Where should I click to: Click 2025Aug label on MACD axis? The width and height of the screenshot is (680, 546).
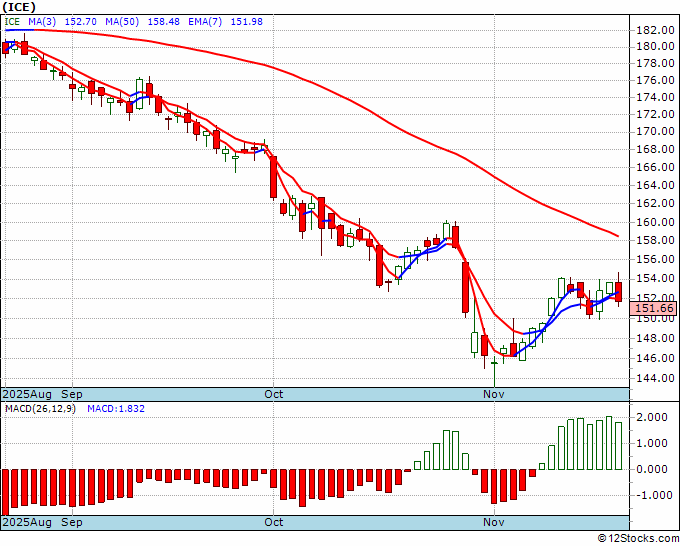27,522
